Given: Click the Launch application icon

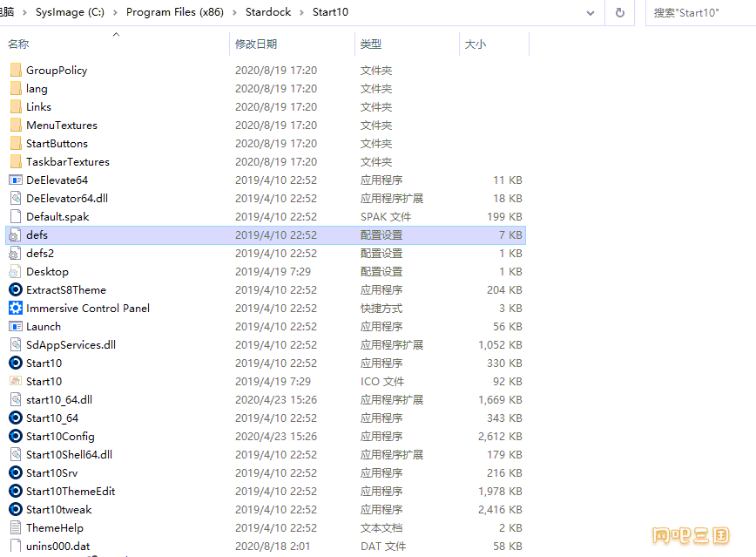Looking at the screenshot, I should tap(16, 326).
